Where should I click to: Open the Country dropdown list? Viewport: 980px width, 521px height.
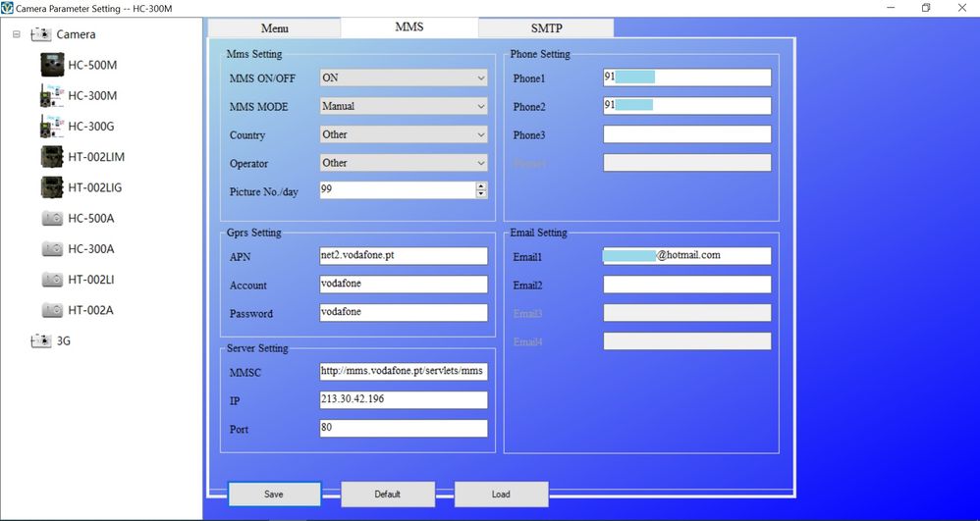(480, 134)
